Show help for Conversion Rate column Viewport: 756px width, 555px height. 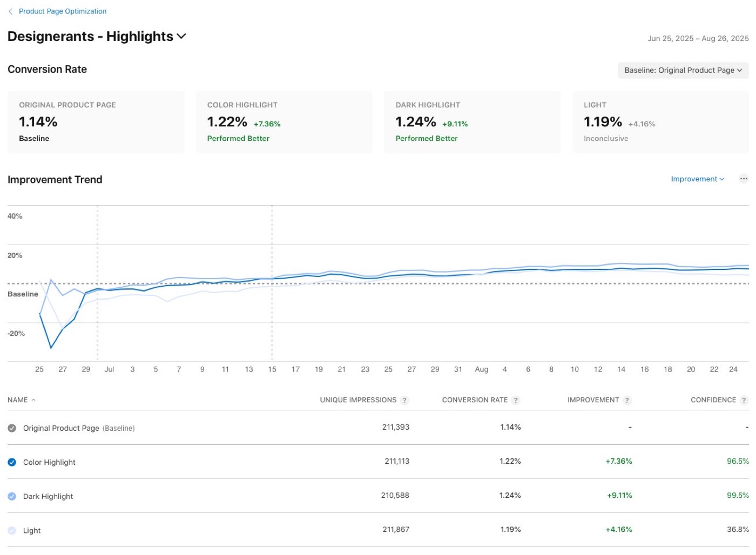516,401
